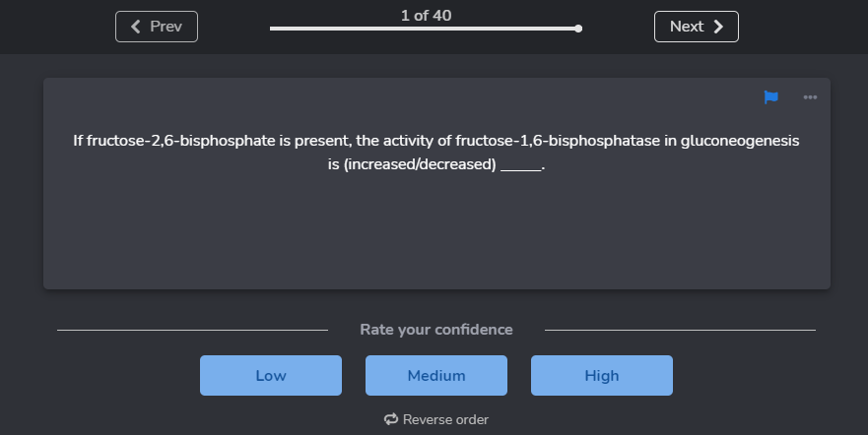Image resolution: width=868 pixels, height=435 pixels.
Task: Go to the previous card with Prev
Action: tap(157, 27)
